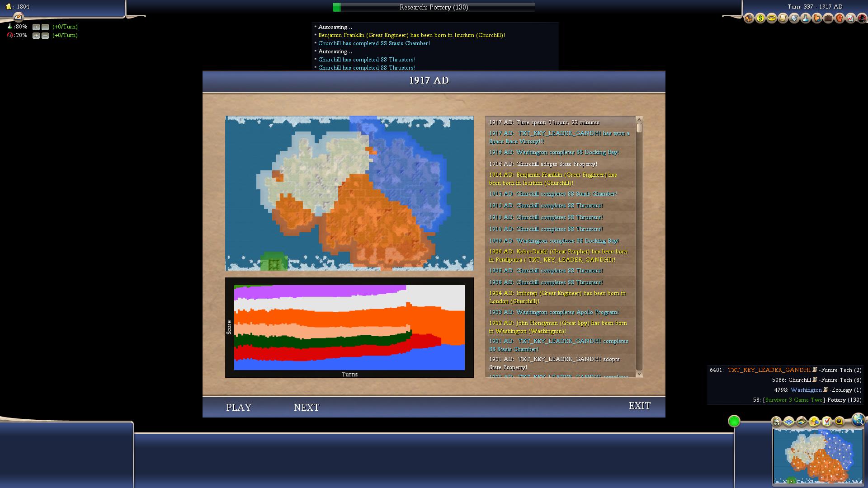Click the NEXT button
This screenshot has height=488, width=868.
(x=307, y=407)
